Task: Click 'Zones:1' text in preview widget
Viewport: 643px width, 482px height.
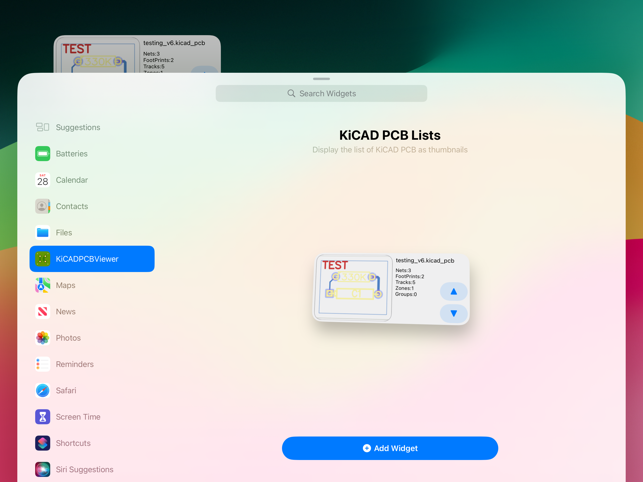Action: (404, 288)
